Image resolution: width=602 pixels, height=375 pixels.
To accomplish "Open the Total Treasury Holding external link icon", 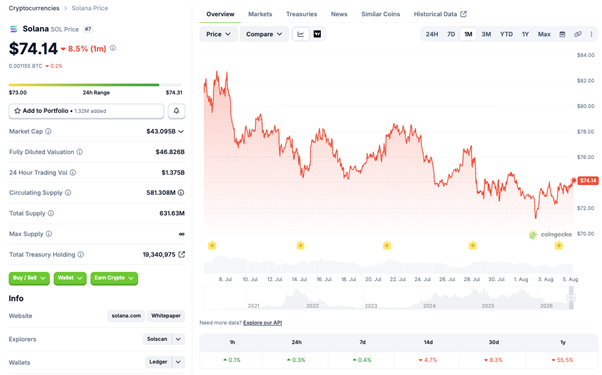I will click(x=182, y=254).
